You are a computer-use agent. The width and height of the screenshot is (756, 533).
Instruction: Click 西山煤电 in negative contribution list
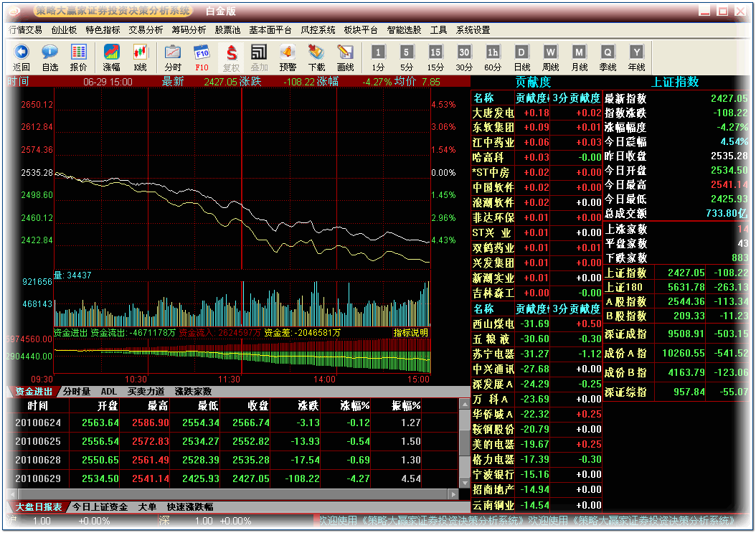click(x=493, y=324)
